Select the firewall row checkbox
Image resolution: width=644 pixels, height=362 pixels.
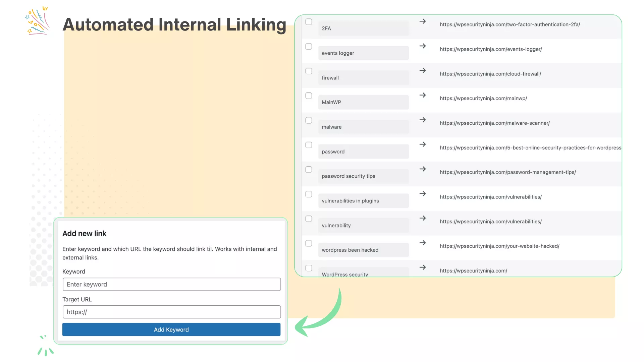[309, 71]
